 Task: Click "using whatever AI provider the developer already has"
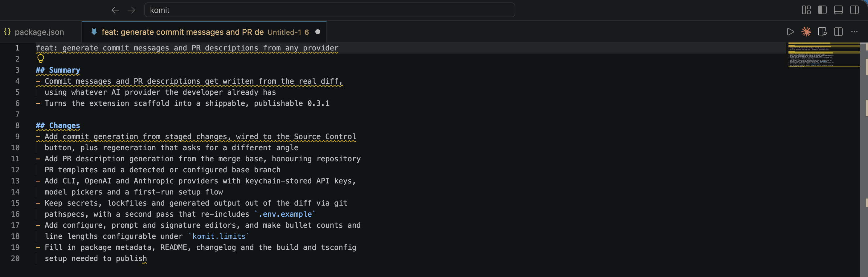(160, 92)
